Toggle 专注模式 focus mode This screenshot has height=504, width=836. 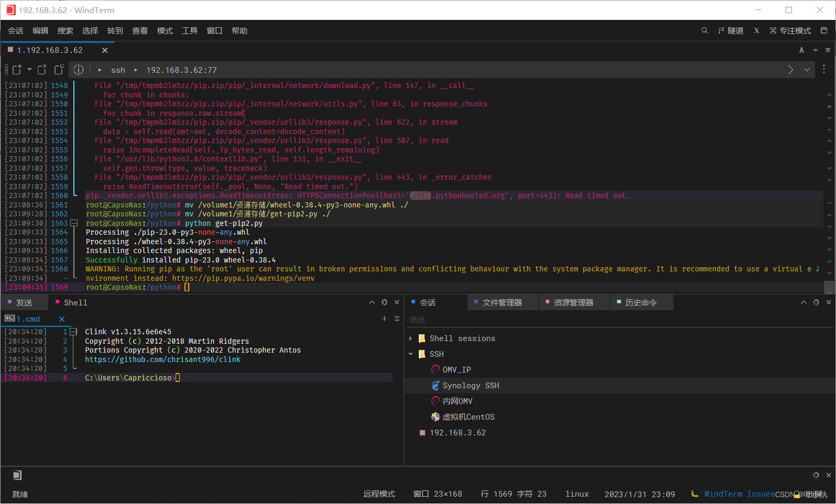(790, 31)
